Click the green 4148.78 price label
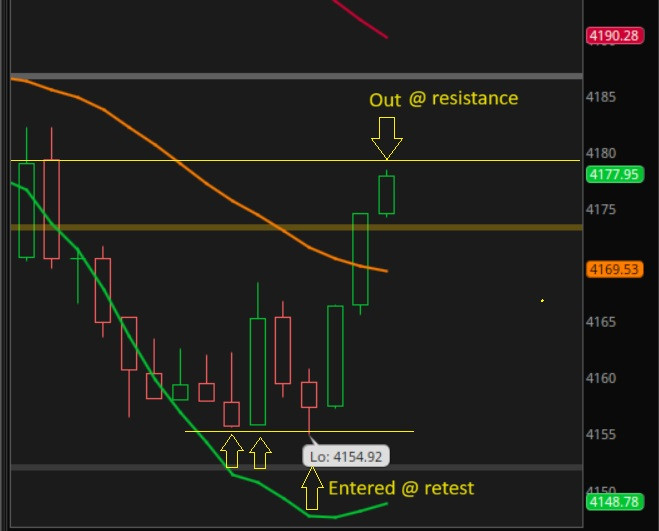The width and height of the screenshot is (659, 531). pos(614,502)
